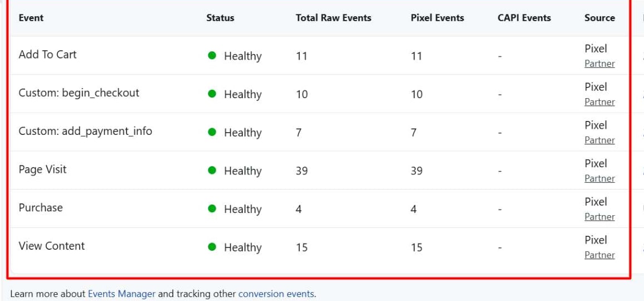Select the Page Visit event name
Viewport: 644px width, 301px height.
click(43, 169)
